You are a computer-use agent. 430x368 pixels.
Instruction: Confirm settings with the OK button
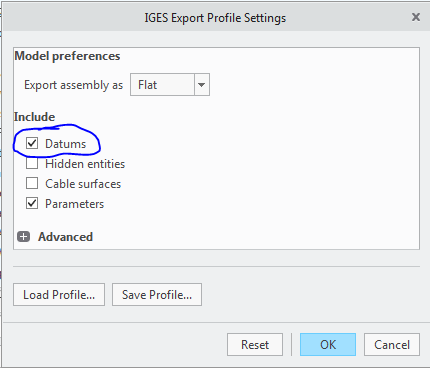[328, 344]
